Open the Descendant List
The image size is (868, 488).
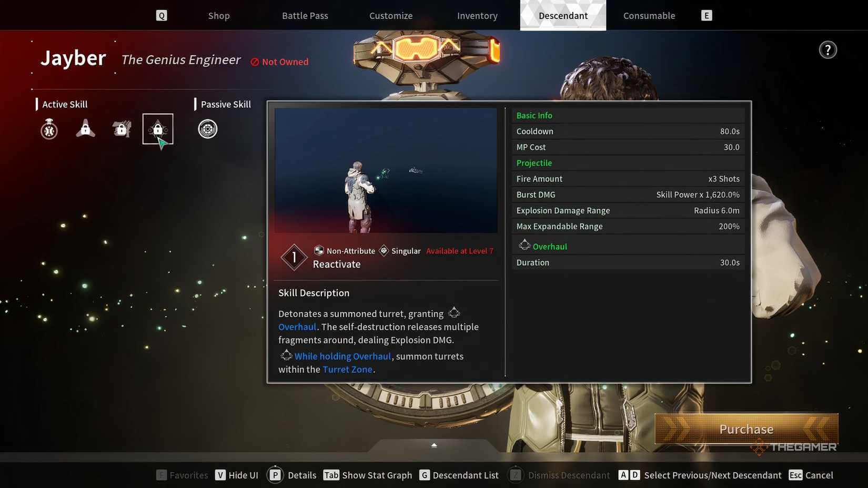tap(459, 475)
